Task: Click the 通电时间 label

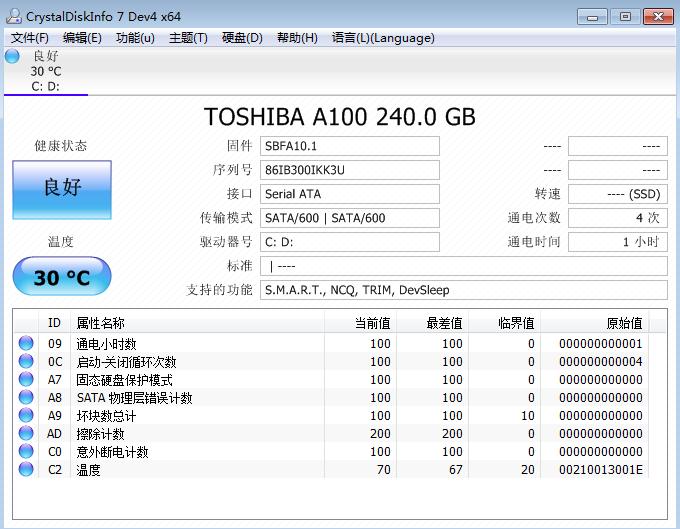Action: pos(534,242)
